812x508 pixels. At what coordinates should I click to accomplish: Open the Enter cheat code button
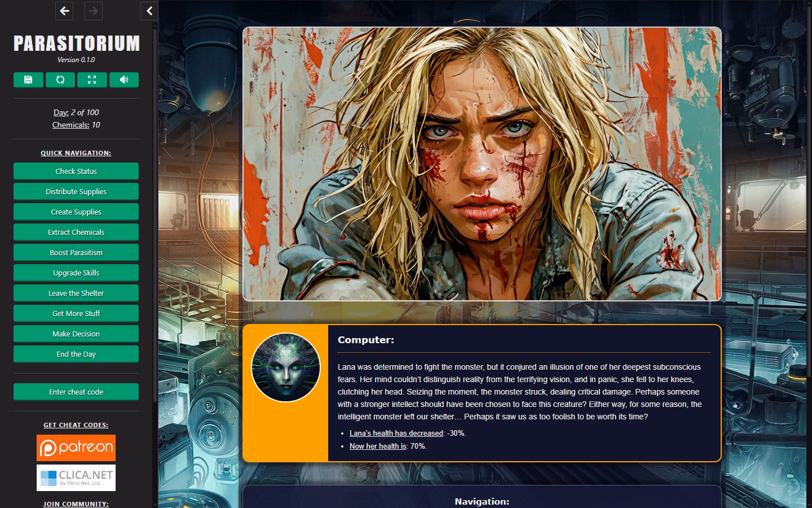point(76,392)
